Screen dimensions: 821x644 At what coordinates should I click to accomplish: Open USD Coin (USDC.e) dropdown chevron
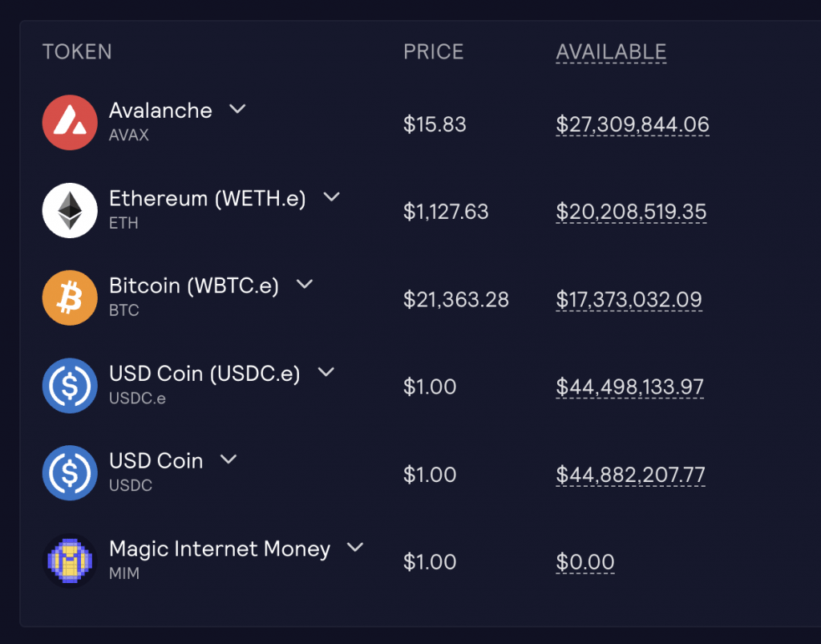click(326, 372)
